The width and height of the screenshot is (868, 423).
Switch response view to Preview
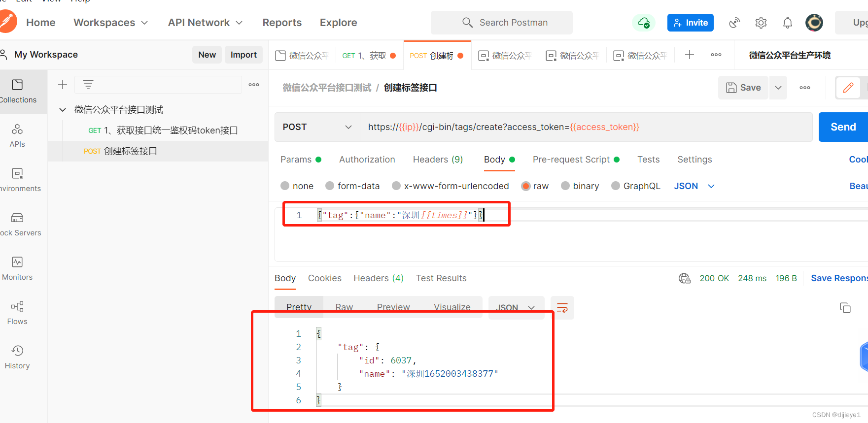tap(393, 307)
